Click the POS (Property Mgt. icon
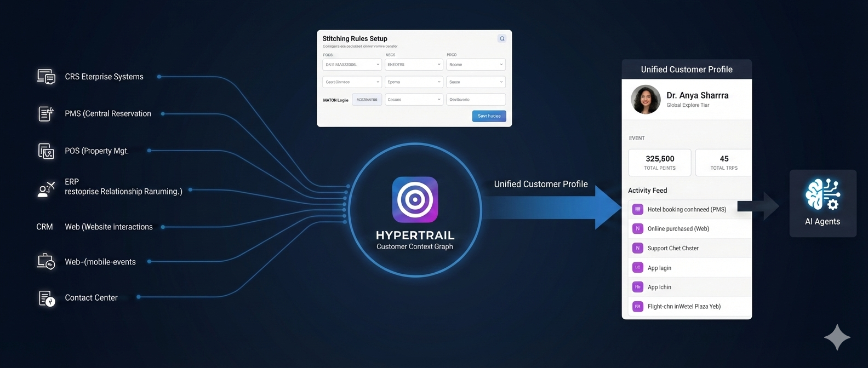The height and width of the screenshot is (368, 868). point(46,151)
